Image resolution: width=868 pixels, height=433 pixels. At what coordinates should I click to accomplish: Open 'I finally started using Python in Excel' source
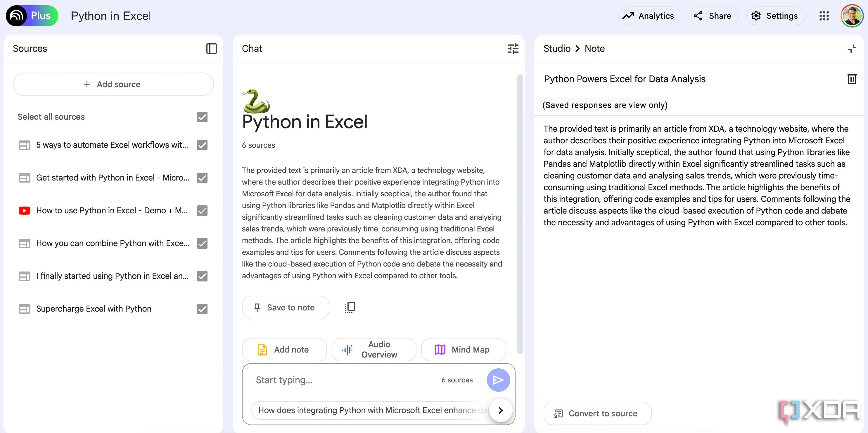112,276
